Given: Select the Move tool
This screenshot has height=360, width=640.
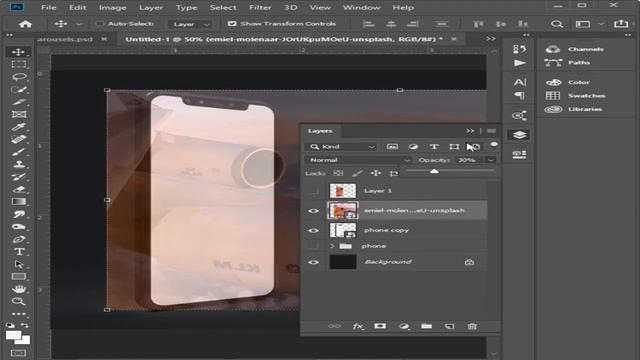Looking at the screenshot, I should click(x=18, y=52).
